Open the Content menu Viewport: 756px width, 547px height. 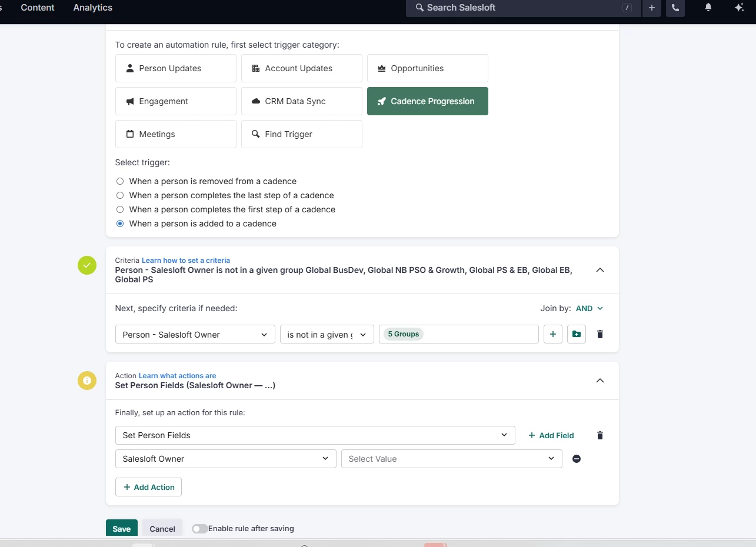pos(38,8)
